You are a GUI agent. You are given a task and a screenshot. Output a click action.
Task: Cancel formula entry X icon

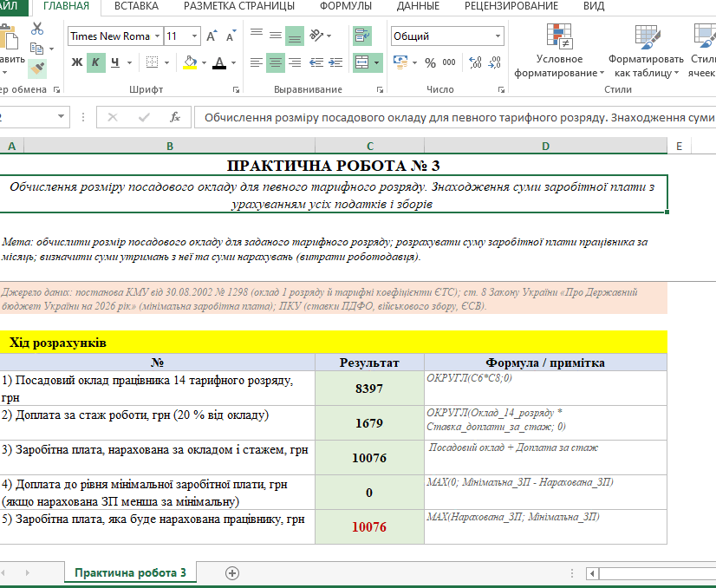[x=113, y=117]
